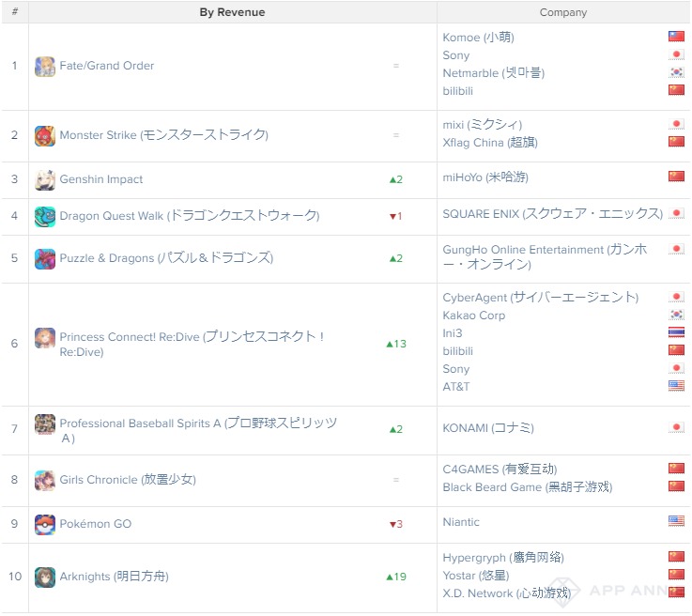Click the Japan flag beside mixi
The height and width of the screenshot is (616, 692).
676,124
